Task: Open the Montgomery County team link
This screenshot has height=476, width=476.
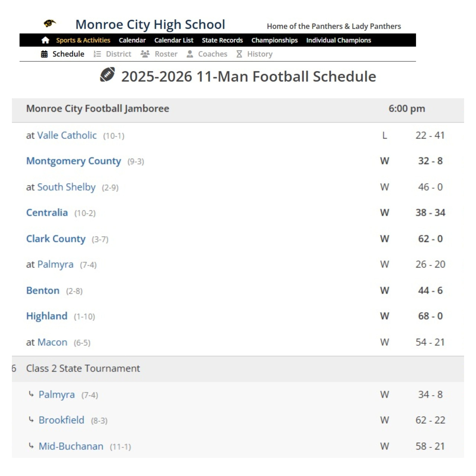Action: click(74, 161)
